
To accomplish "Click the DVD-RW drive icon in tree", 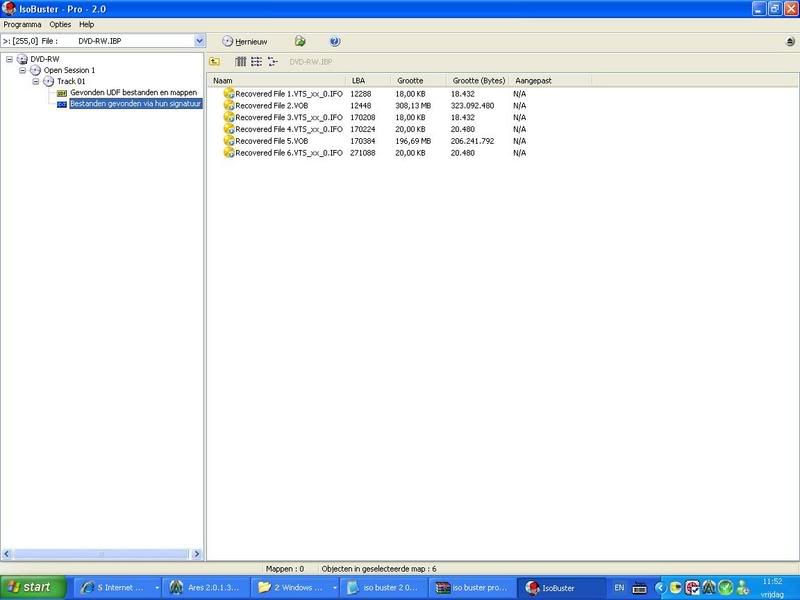I will [22, 59].
